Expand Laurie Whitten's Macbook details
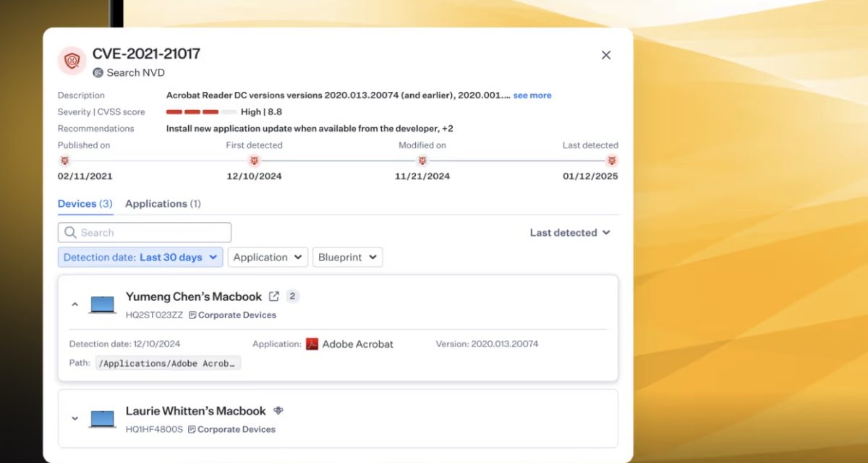The width and height of the screenshot is (868, 463). [x=75, y=418]
